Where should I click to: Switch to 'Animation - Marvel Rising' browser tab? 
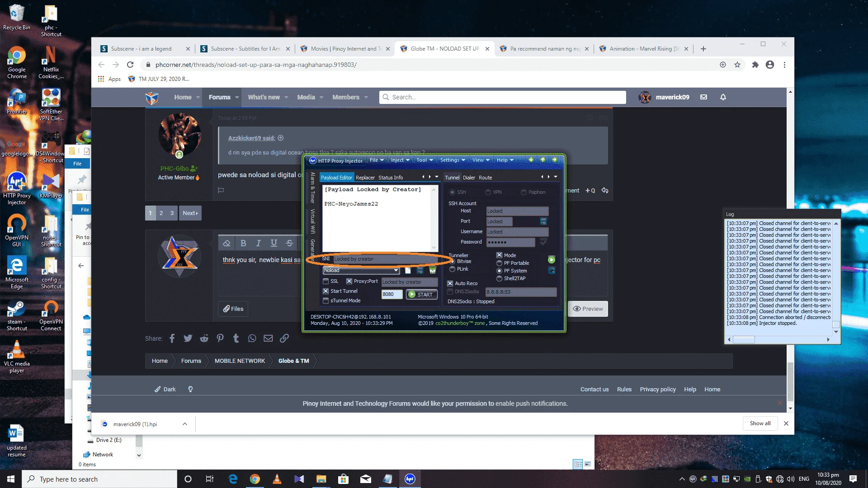[644, 49]
